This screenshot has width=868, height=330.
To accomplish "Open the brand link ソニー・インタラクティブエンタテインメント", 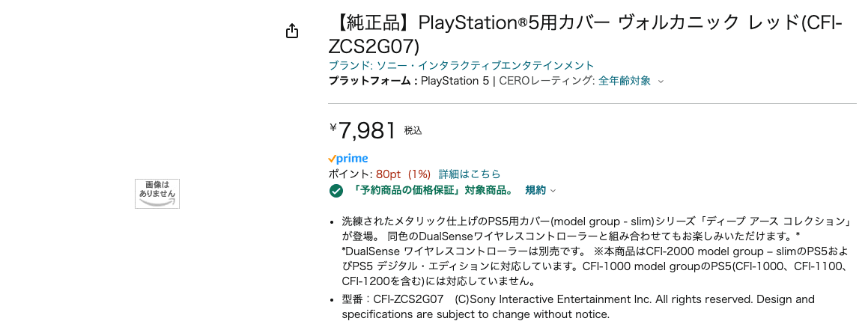I will pyautogui.click(x=461, y=66).
